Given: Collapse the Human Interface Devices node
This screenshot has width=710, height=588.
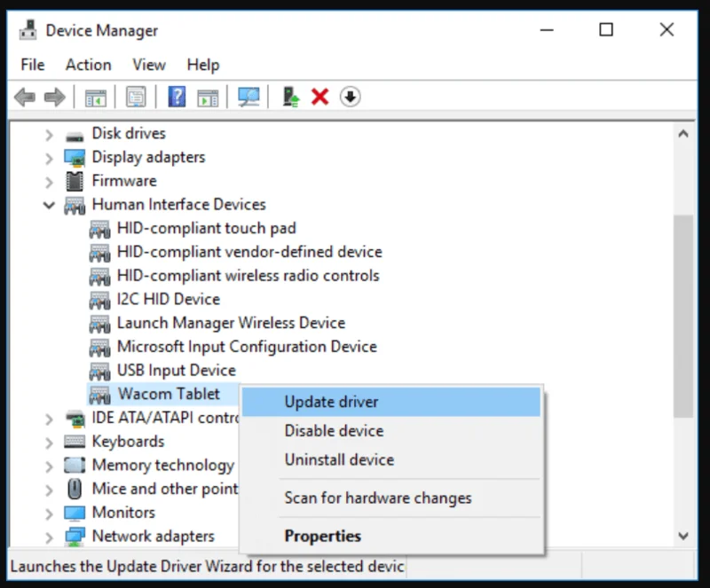Looking at the screenshot, I should [49, 205].
